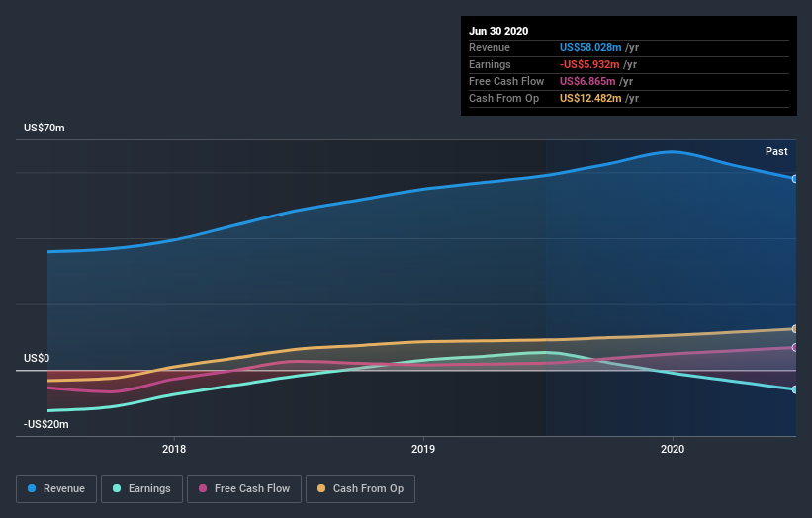Click the US$6.865m free cash flow value
The width and height of the screenshot is (812, 518).
click(x=587, y=81)
